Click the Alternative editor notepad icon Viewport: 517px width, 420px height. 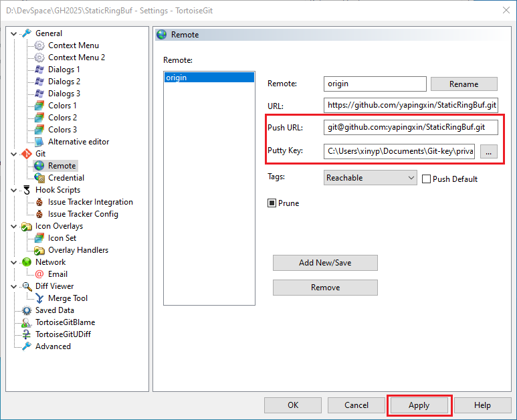[x=39, y=141]
